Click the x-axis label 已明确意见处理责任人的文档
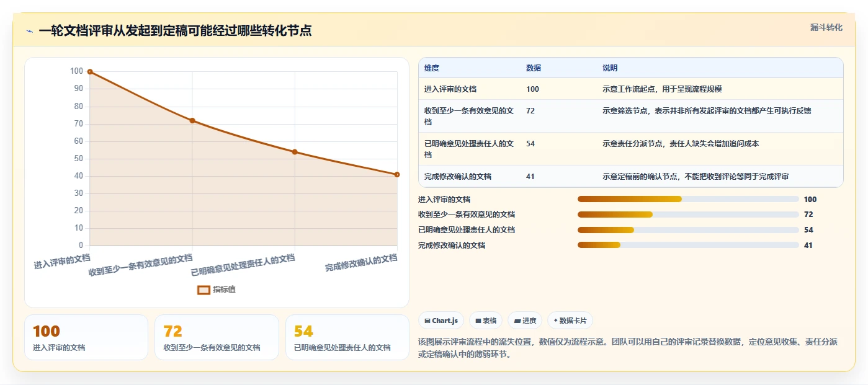The width and height of the screenshot is (868, 385). (x=243, y=265)
